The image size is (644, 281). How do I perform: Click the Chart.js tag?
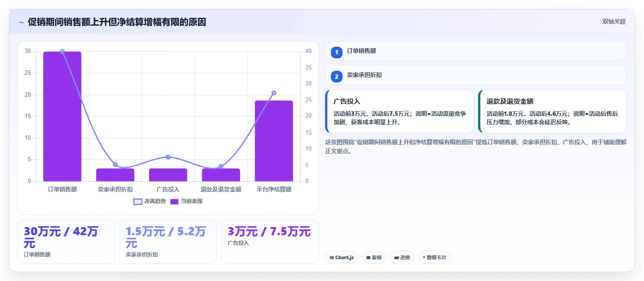pyautogui.click(x=342, y=257)
